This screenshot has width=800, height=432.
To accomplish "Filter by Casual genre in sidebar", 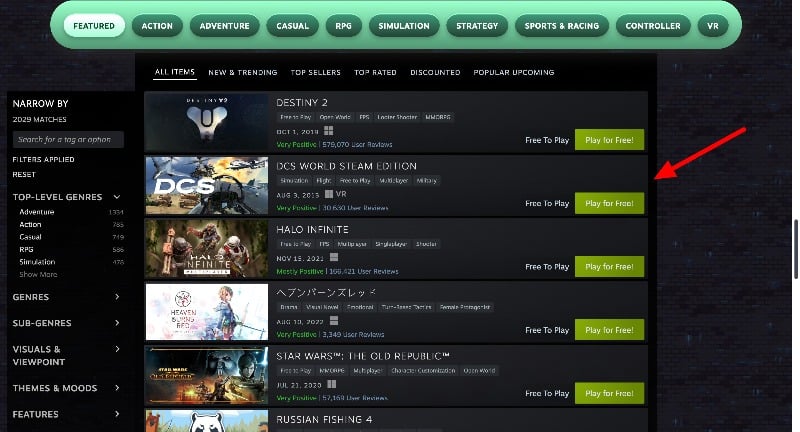I will point(31,237).
